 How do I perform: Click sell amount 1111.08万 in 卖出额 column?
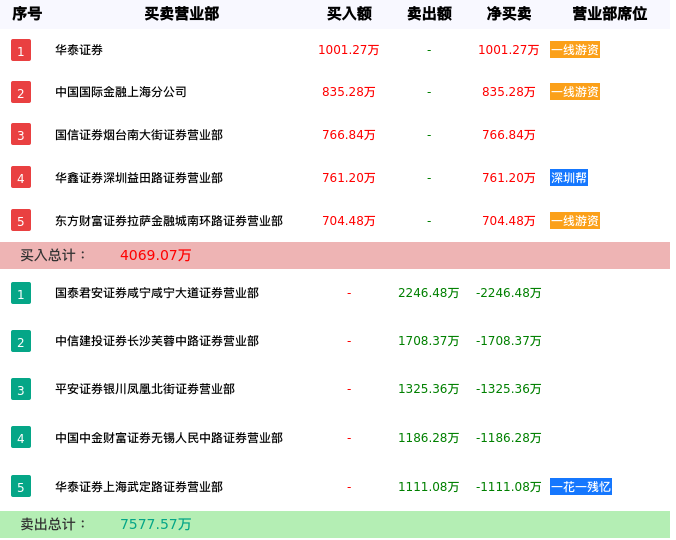(x=429, y=487)
